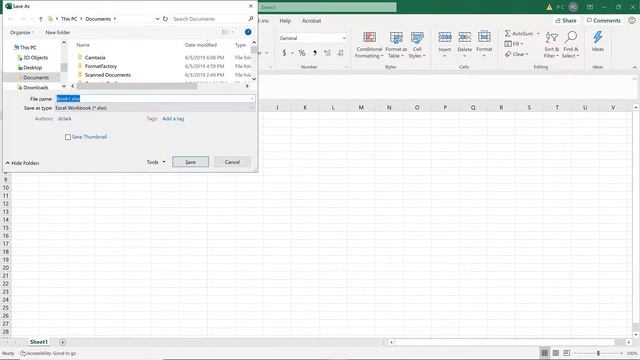Open the Tools dropdown in dialog
The image size is (640, 360).
click(156, 162)
